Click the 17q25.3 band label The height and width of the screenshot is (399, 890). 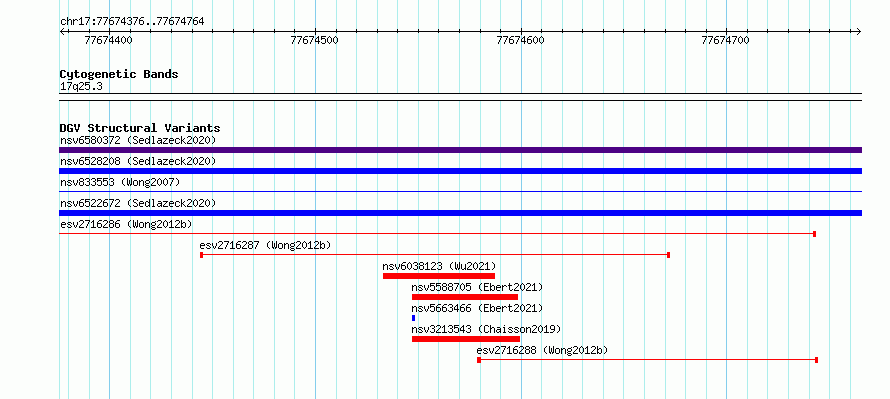pyautogui.click(x=81, y=87)
